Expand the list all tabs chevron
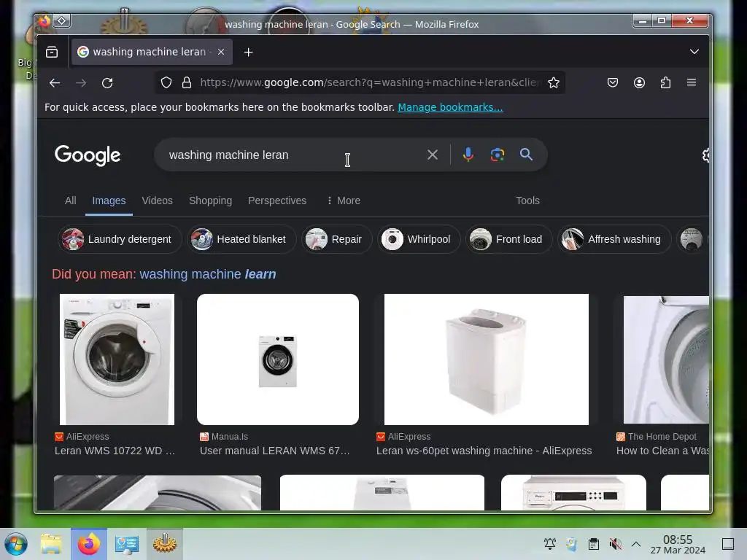Viewport: 747px width, 560px height. pyautogui.click(x=694, y=52)
